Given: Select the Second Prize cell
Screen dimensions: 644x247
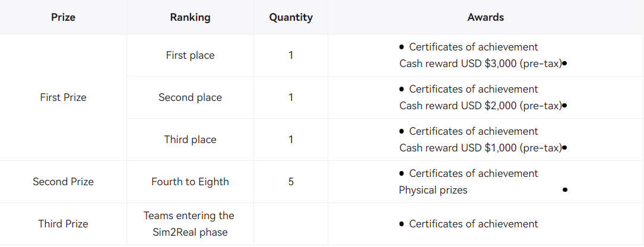Looking at the screenshot, I should (63, 182).
